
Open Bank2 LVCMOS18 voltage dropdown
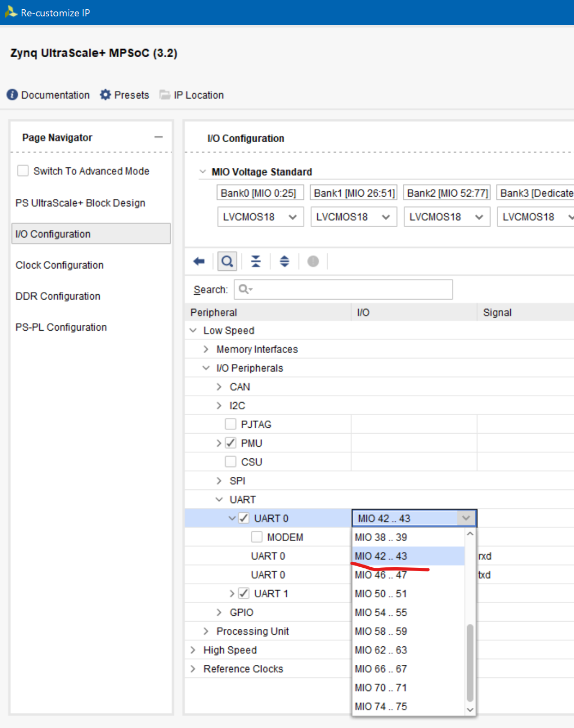click(446, 217)
